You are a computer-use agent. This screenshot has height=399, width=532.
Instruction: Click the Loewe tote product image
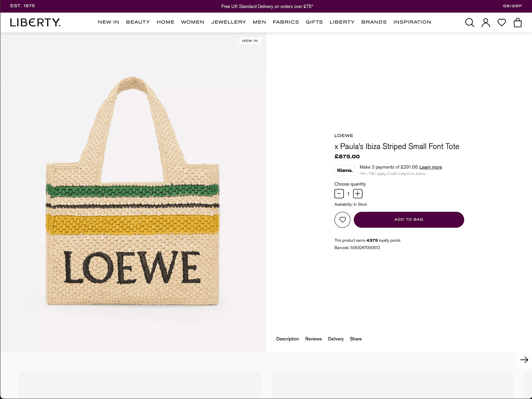tap(133, 191)
